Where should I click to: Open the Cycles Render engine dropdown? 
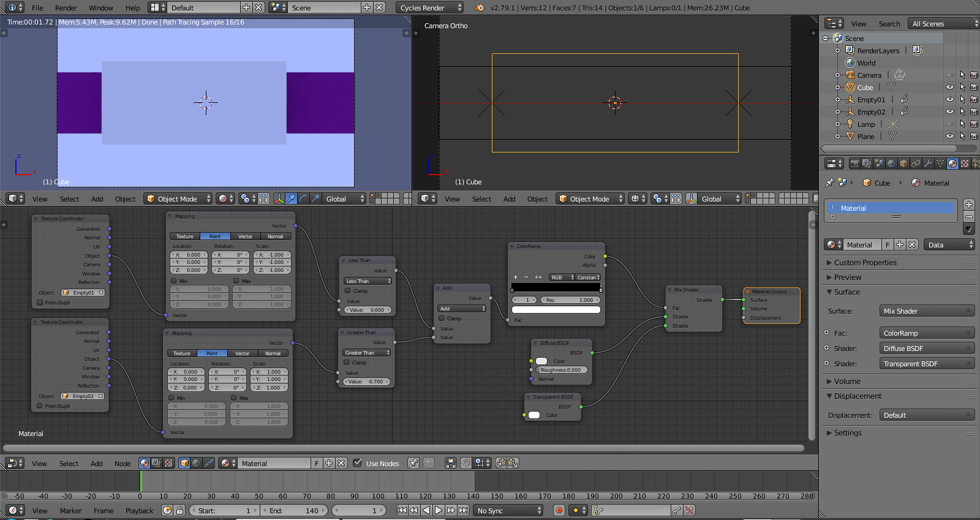(x=431, y=8)
